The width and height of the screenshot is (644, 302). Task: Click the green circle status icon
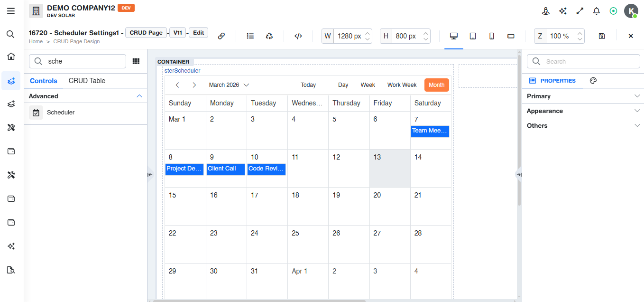[x=613, y=11]
